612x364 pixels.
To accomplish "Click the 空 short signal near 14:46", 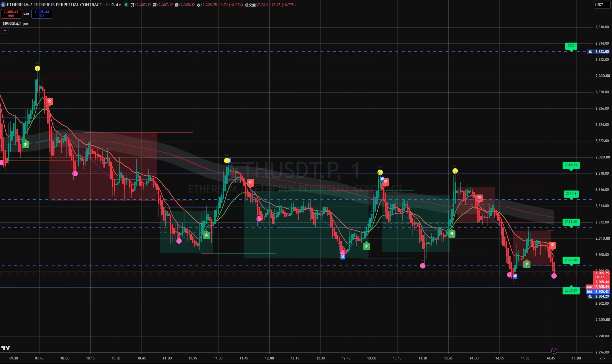I will click(552, 245).
